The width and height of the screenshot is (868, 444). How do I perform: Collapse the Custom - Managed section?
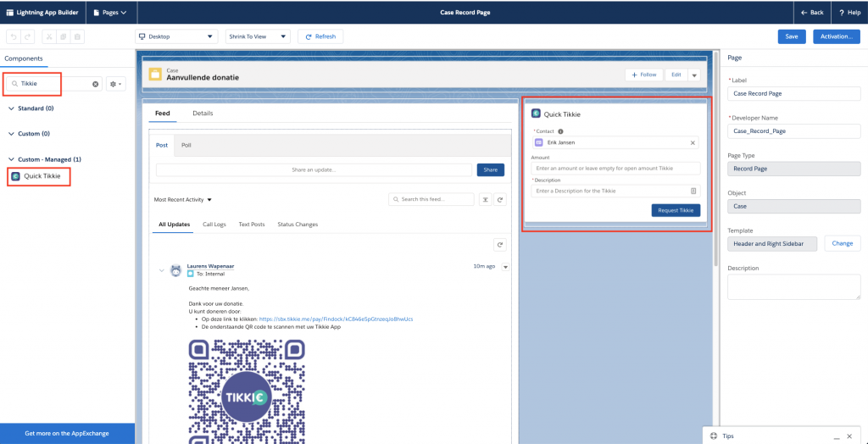(x=11, y=159)
